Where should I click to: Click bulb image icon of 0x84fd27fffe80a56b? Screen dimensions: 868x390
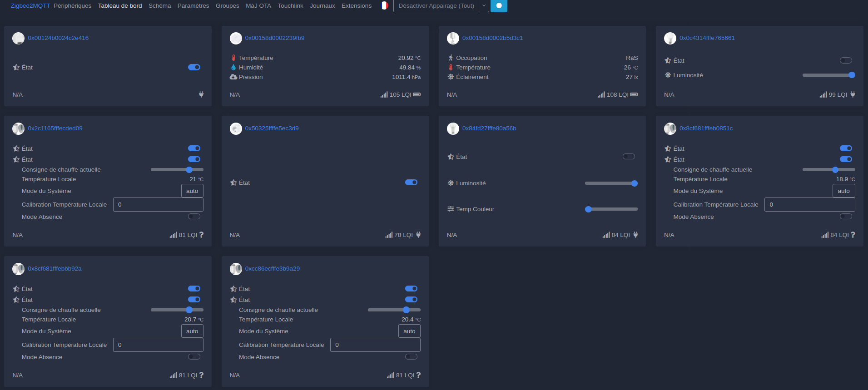[453, 128]
